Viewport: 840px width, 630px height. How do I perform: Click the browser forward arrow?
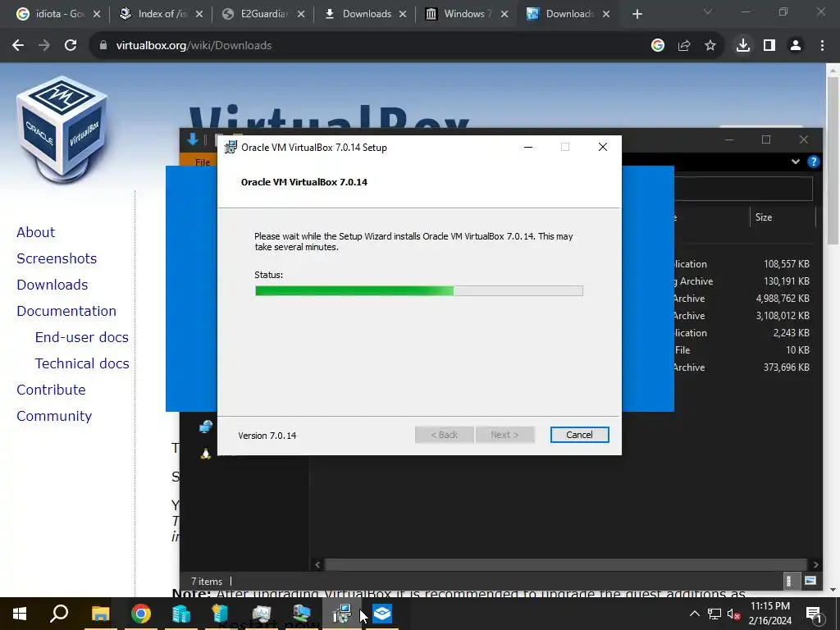pos(44,46)
